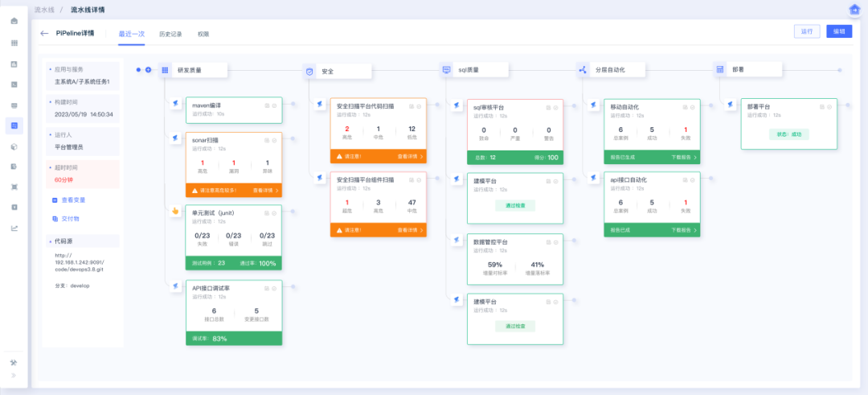Click the 运行 button
Screen dimensions: 868x395
pyautogui.click(x=806, y=31)
